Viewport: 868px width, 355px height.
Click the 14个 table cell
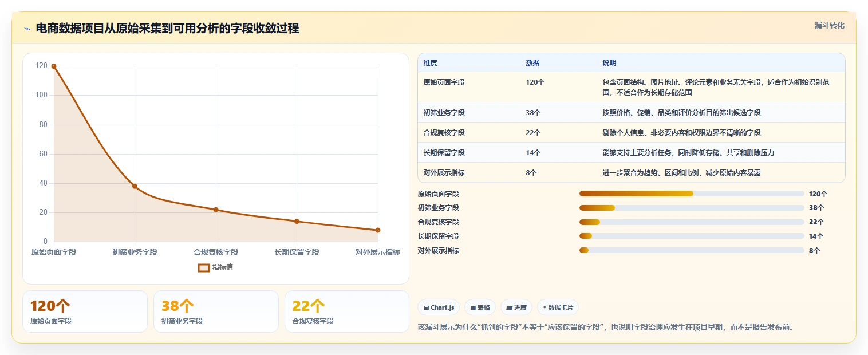533,153
